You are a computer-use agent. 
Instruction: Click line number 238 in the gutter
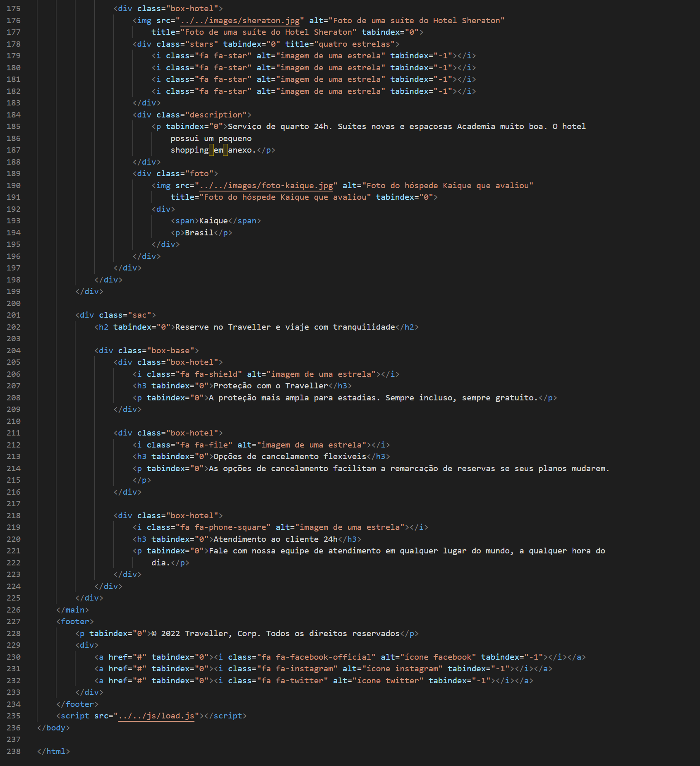13,752
